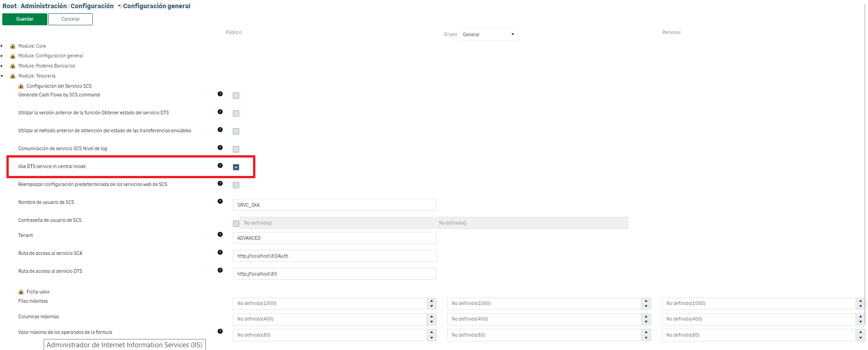This screenshot has width=868, height=350.
Task: Check Reemplazar configuración predeterminada checkbox
Action: (236, 185)
